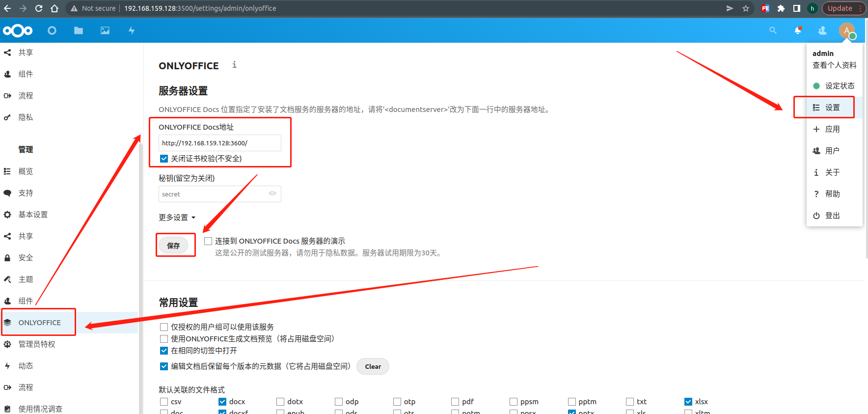This screenshot has width=868, height=414.
Task: Click the secret key input field
Action: 220,194
